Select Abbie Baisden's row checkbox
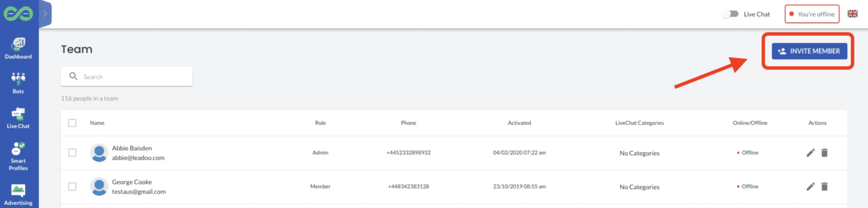 tap(72, 153)
